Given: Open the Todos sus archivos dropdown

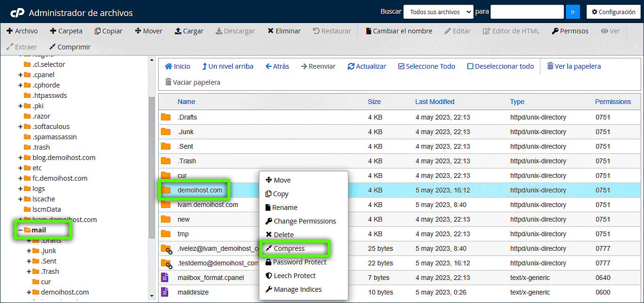Looking at the screenshot, I should click(438, 12).
